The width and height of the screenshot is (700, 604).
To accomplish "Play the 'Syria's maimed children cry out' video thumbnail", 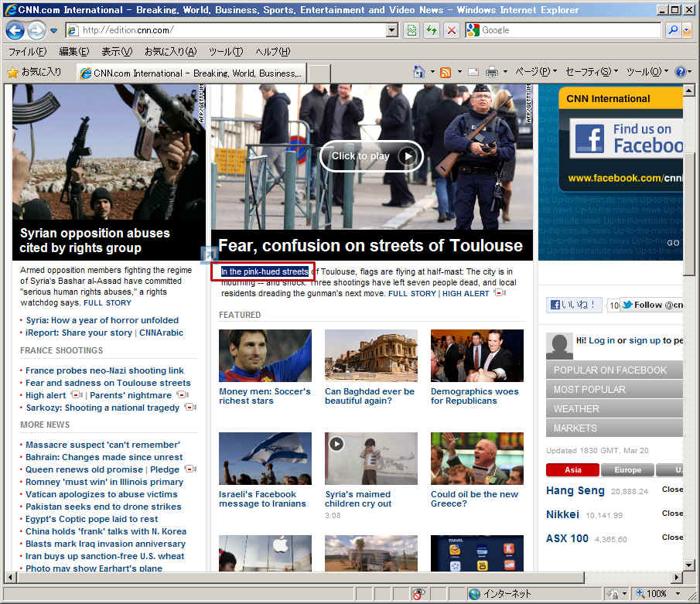I will (x=371, y=459).
